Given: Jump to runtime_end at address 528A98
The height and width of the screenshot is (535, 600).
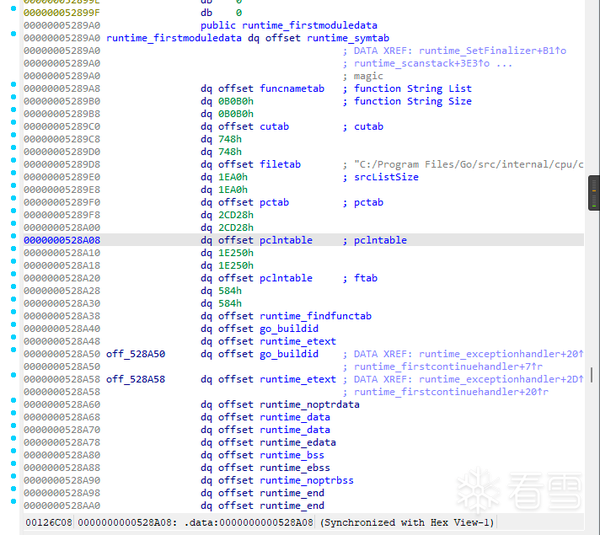Looking at the screenshot, I should pyautogui.click(x=292, y=493).
